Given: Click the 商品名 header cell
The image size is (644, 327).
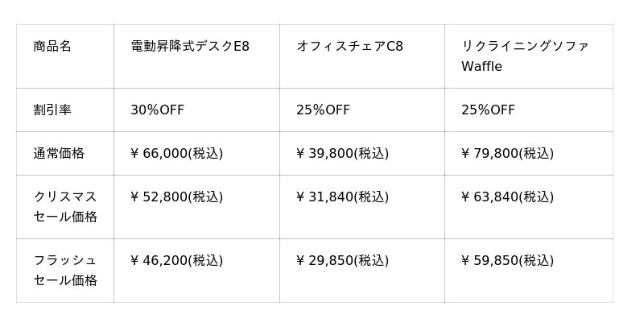Looking at the screenshot, I should [52, 47].
